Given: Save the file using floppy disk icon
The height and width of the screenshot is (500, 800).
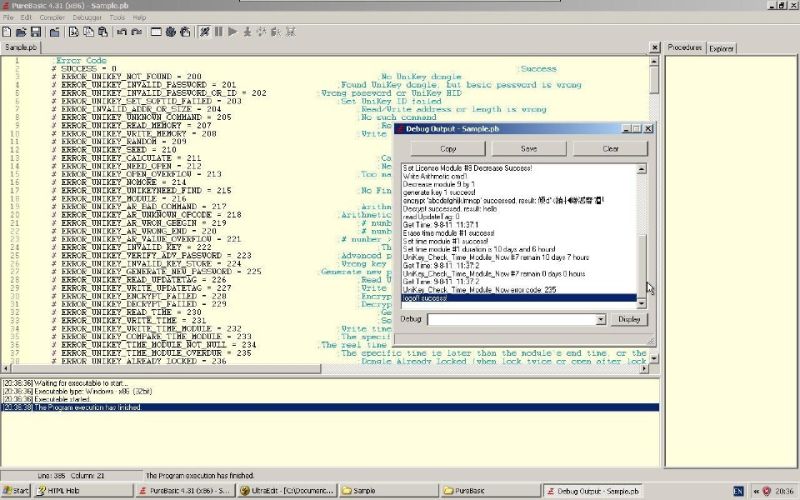Looking at the screenshot, I should tap(36, 32).
